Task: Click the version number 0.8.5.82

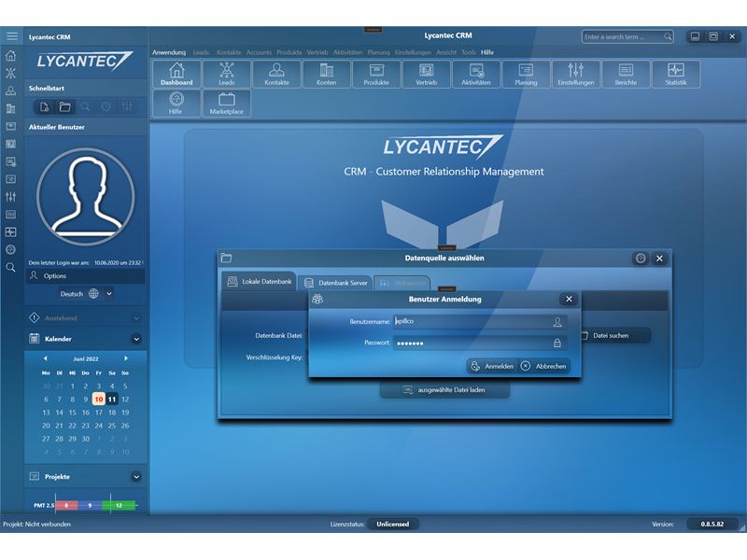Action: click(x=712, y=525)
